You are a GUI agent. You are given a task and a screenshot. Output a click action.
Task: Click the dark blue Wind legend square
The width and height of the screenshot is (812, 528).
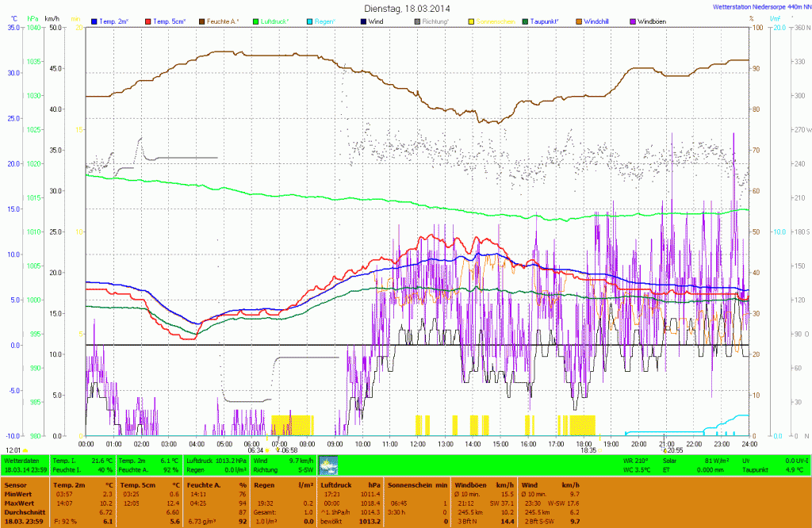pyautogui.click(x=362, y=21)
